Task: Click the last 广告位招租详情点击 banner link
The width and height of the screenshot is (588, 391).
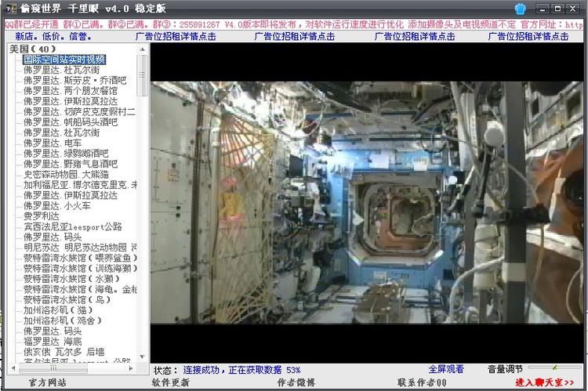Action: tap(528, 36)
